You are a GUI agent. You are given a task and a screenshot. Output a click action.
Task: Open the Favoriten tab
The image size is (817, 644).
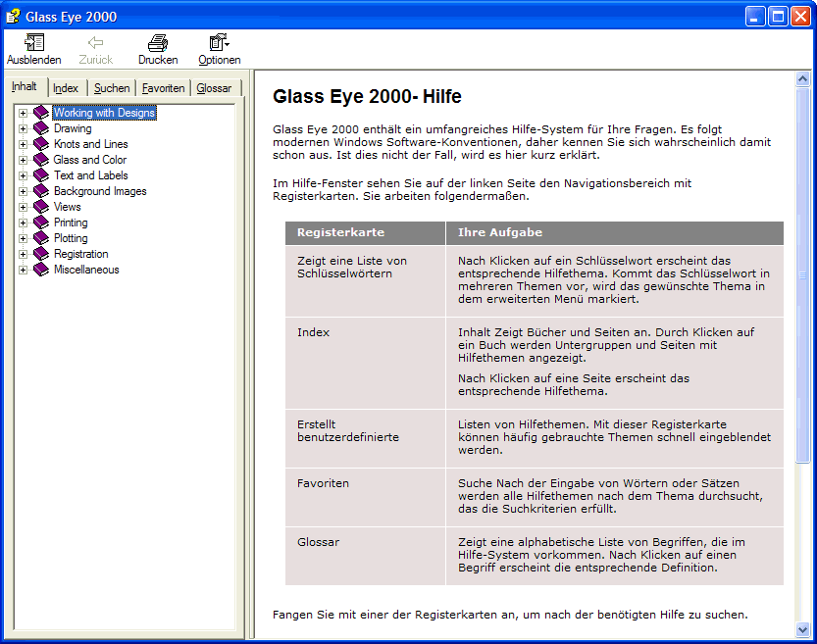click(x=163, y=88)
